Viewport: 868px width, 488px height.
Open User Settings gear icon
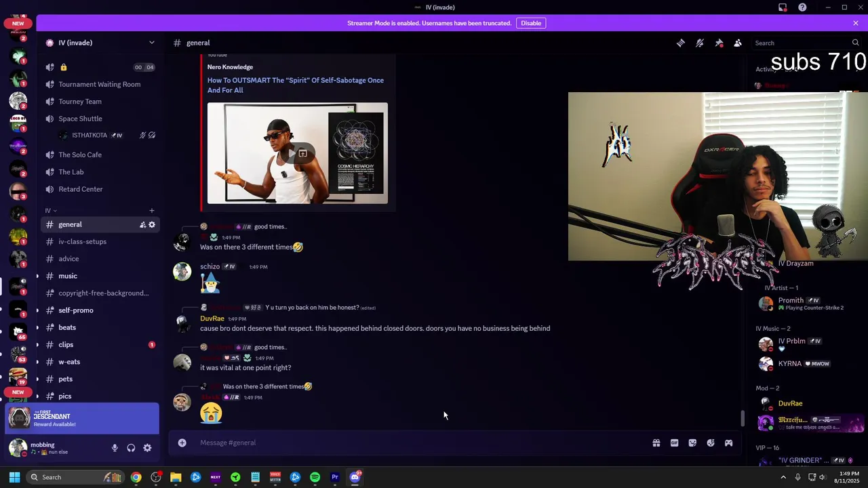click(x=147, y=448)
